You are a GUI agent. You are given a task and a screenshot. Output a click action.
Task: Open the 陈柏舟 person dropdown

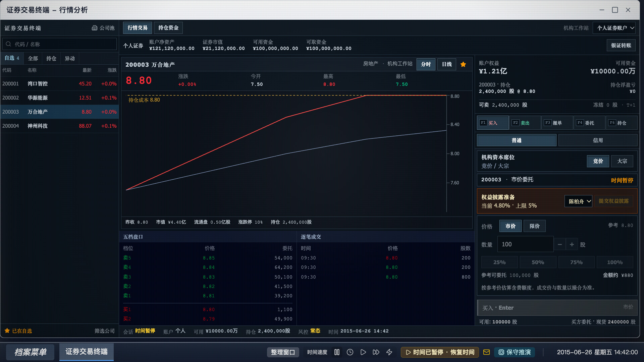tap(578, 201)
